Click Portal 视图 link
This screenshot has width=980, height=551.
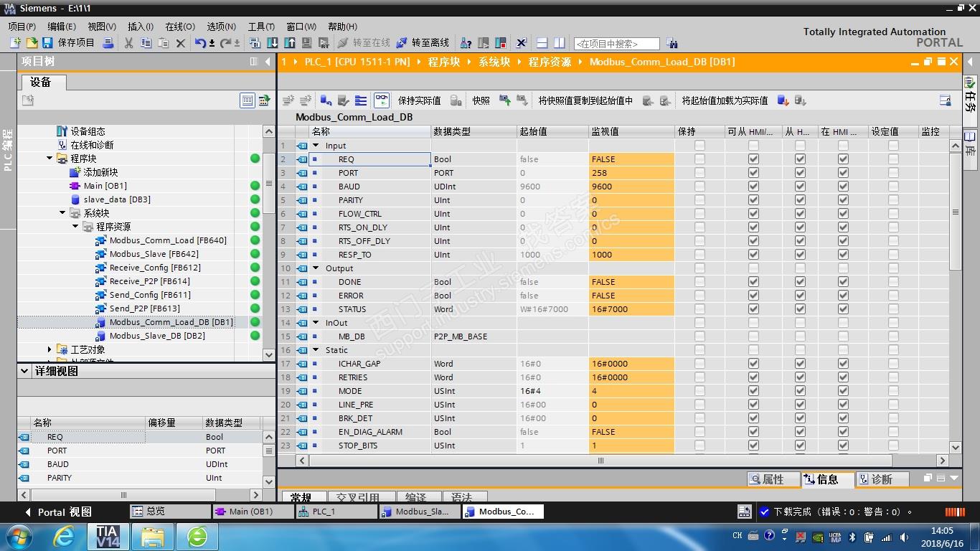point(58,512)
